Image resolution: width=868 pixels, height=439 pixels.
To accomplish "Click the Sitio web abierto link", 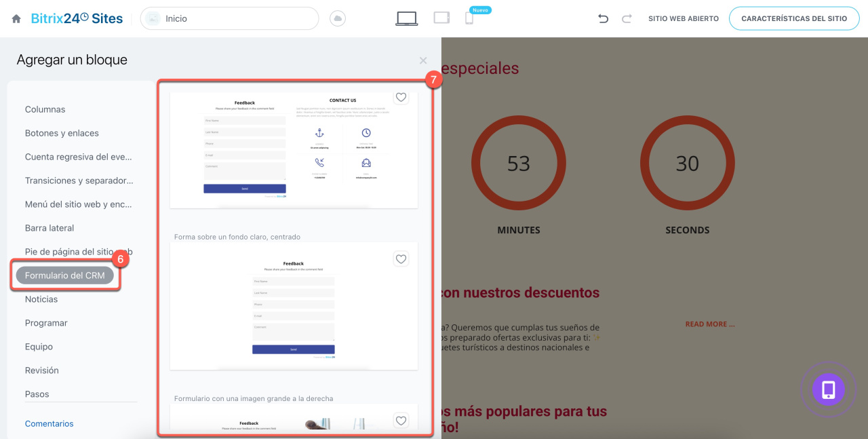I will pyautogui.click(x=683, y=19).
